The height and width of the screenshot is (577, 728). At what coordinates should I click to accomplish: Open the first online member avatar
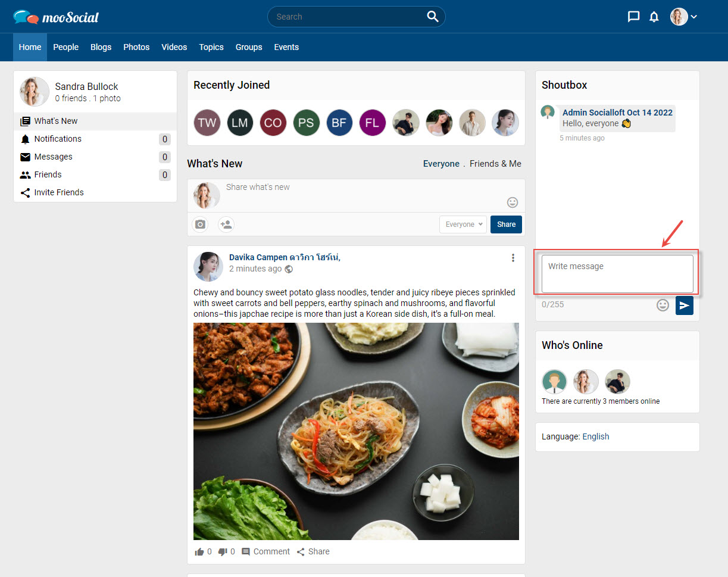pyautogui.click(x=554, y=382)
